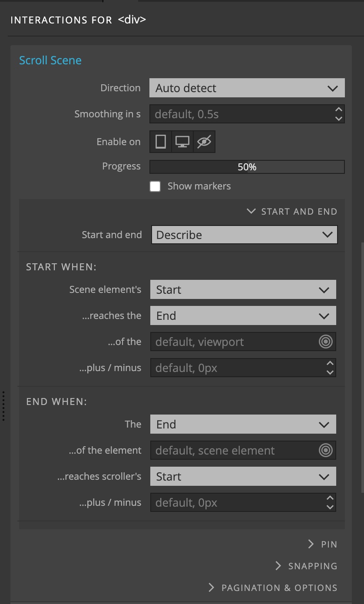Pick viewport target with START WHEN target icon

click(325, 342)
